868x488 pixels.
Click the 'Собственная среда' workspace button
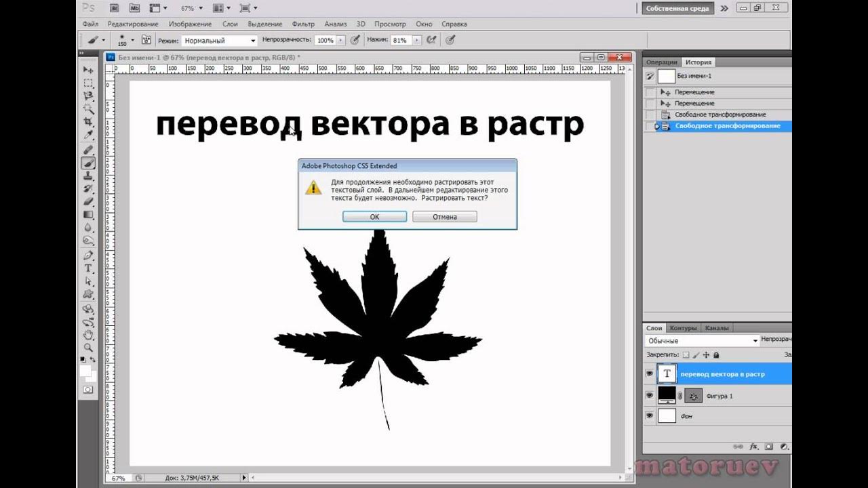coord(678,9)
